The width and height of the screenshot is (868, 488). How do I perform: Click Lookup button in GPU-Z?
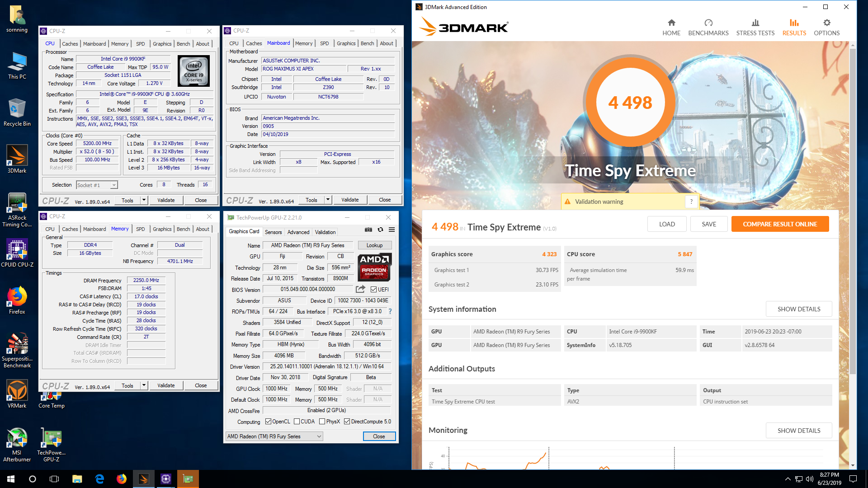tap(374, 245)
